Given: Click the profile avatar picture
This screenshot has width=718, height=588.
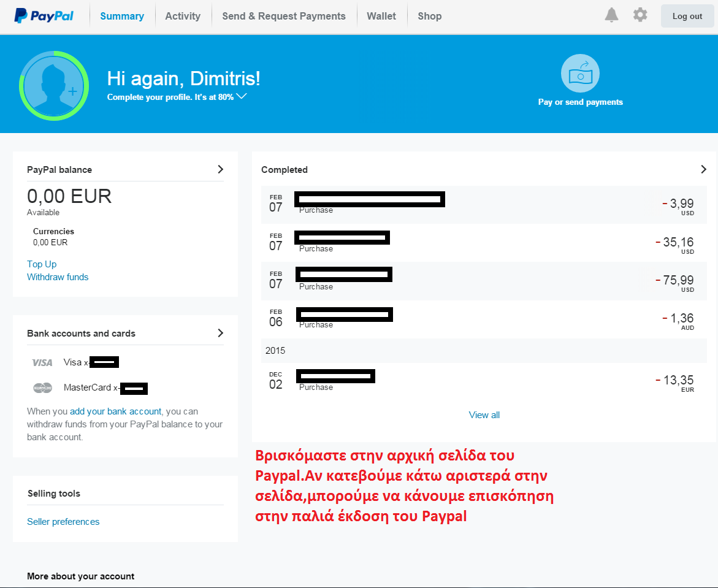Looking at the screenshot, I should pos(54,86).
